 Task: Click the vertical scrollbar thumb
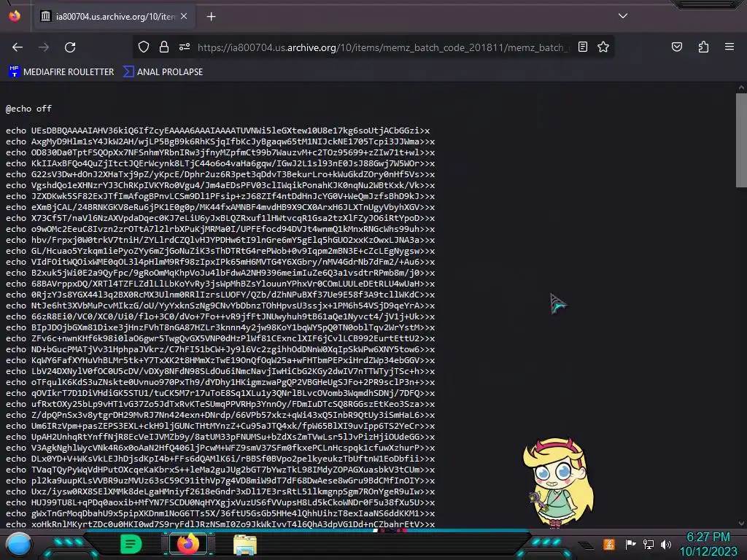741,140
